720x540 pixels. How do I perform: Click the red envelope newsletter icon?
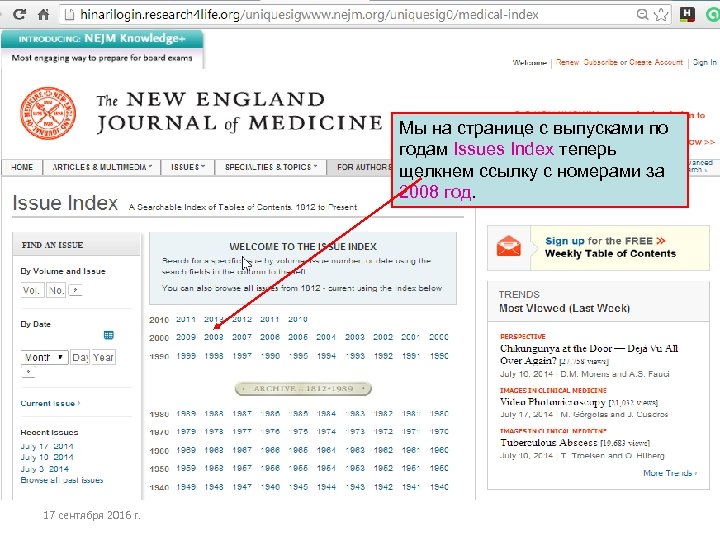point(509,246)
